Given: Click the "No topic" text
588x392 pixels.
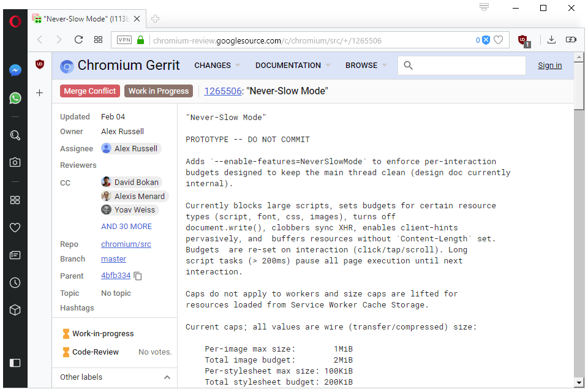Looking at the screenshot, I should tap(116, 293).
